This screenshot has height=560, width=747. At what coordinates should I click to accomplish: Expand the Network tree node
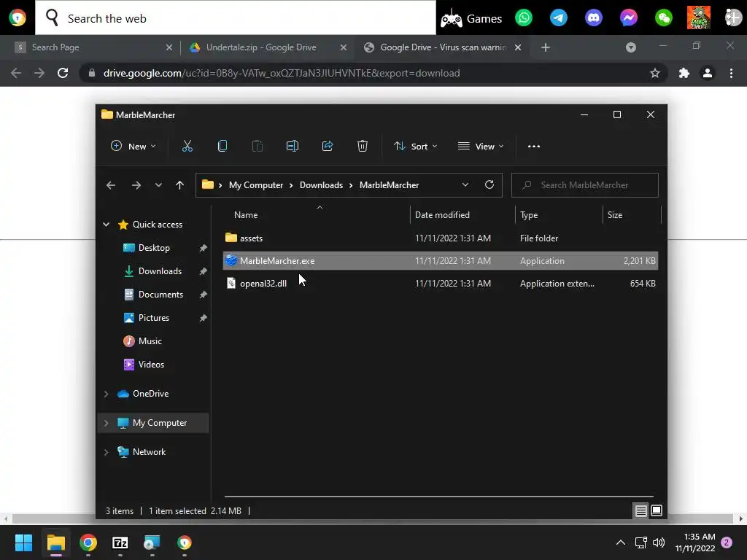coord(107,452)
